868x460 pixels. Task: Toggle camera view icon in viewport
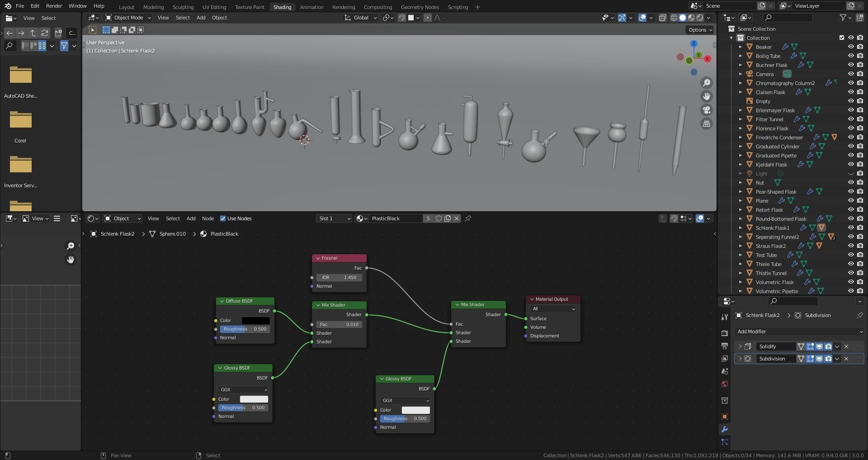pos(706,110)
